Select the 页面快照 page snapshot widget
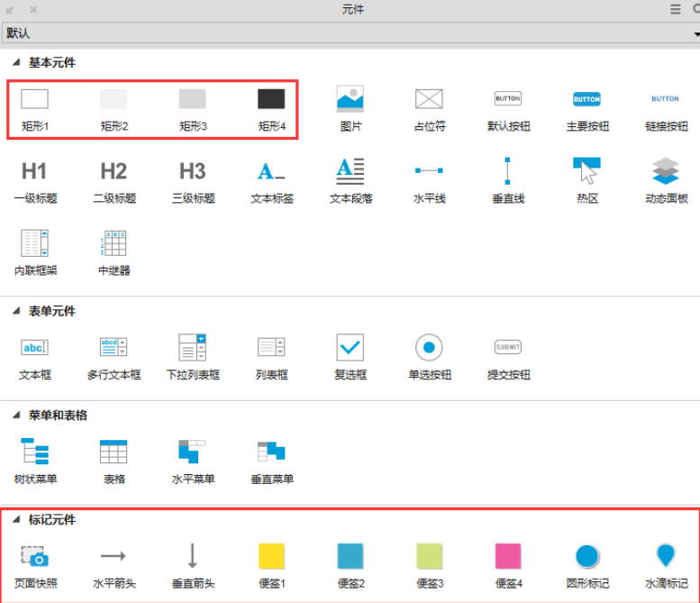The width and height of the screenshot is (700, 603). click(x=35, y=567)
